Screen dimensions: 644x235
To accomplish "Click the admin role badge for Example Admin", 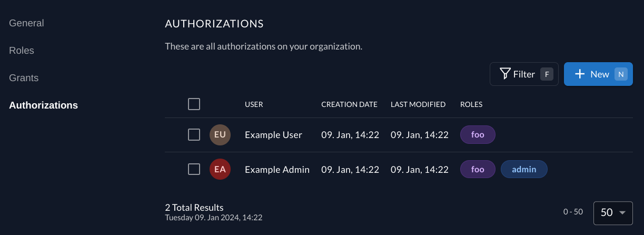I will pyautogui.click(x=524, y=170).
